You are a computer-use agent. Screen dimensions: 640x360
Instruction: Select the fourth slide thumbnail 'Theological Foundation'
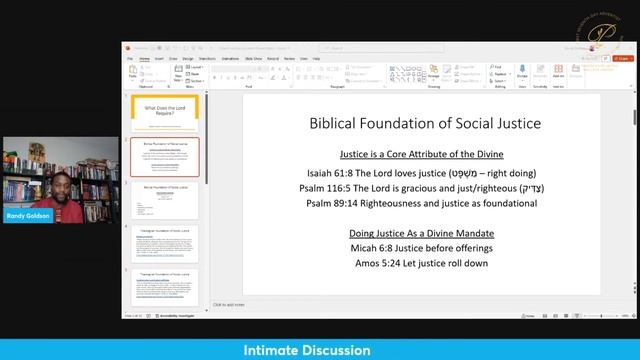click(x=165, y=244)
